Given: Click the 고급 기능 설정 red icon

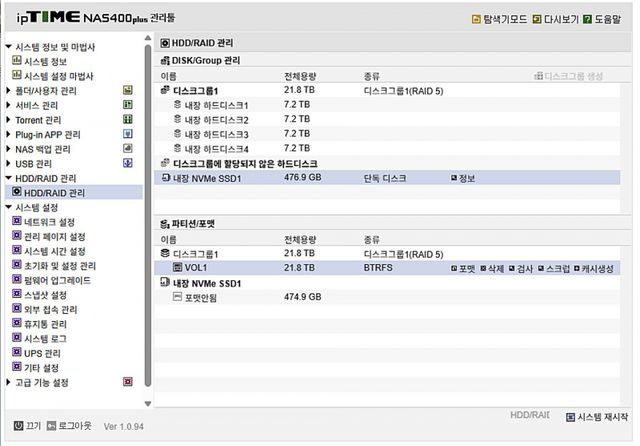Looking at the screenshot, I should 128,382.
